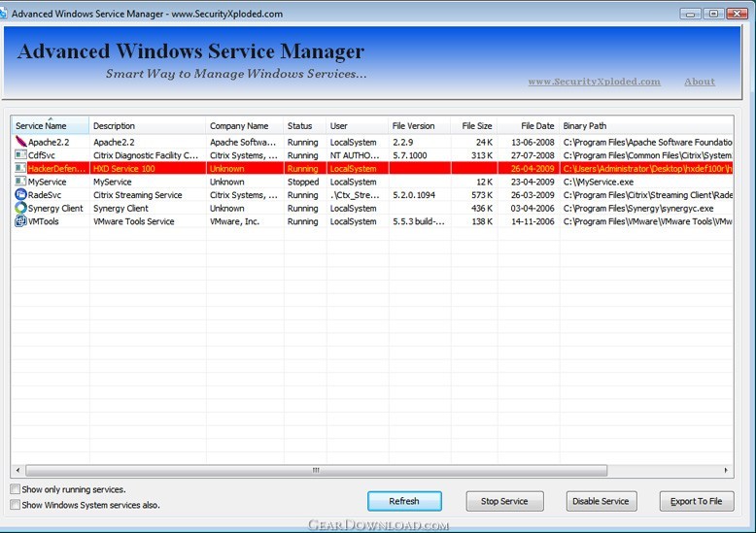Click the scrollbar right arrow

(x=726, y=470)
